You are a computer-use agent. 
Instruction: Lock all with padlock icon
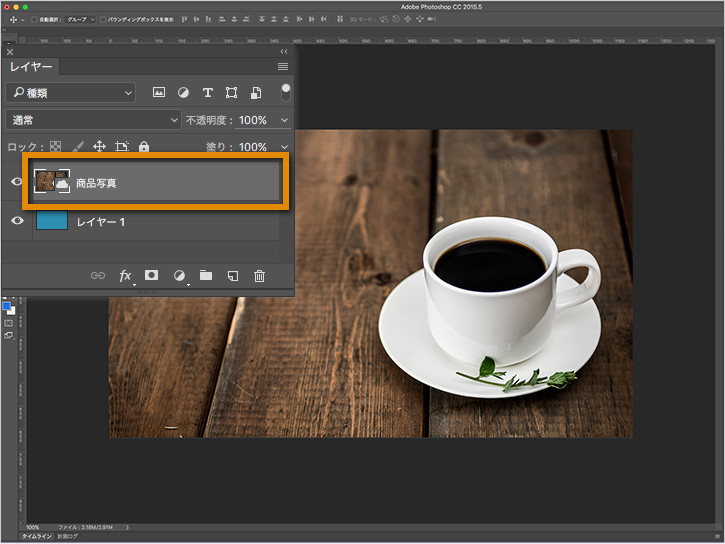point(144,147)
